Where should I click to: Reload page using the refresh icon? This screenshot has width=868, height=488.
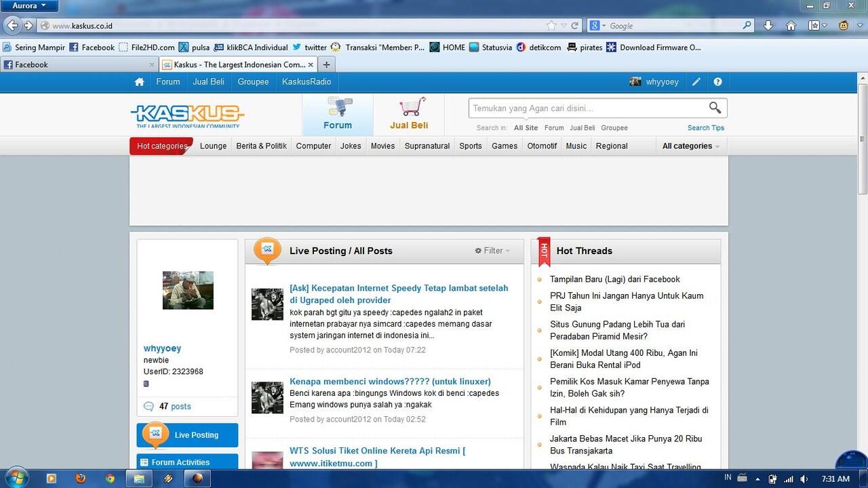click(x=575, y=26)
